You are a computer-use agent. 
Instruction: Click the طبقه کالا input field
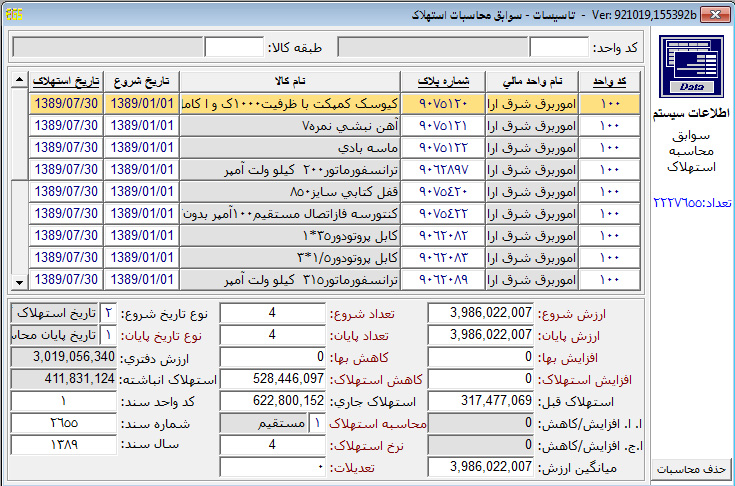click(234, 47)
